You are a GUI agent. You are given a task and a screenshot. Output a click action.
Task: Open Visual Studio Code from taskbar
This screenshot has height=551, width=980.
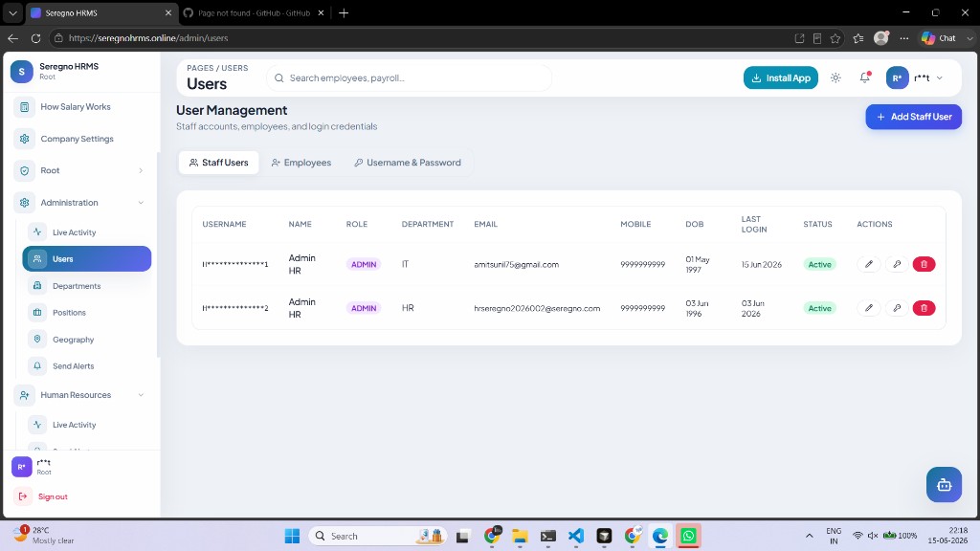click(x=575, y=536)
